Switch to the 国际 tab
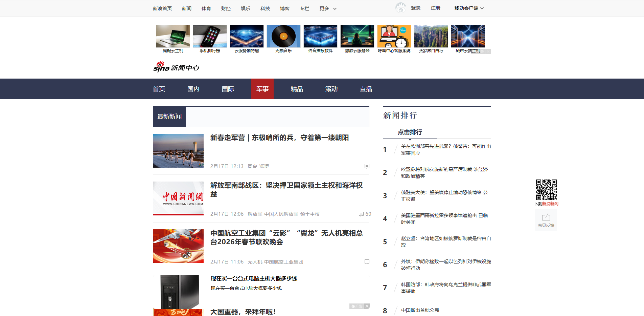Screen dimensions: 644x316 [x=228, y=89]
